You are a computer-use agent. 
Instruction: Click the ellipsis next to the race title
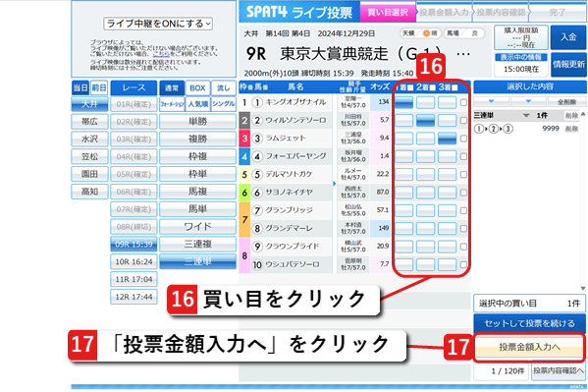(463, 54)
